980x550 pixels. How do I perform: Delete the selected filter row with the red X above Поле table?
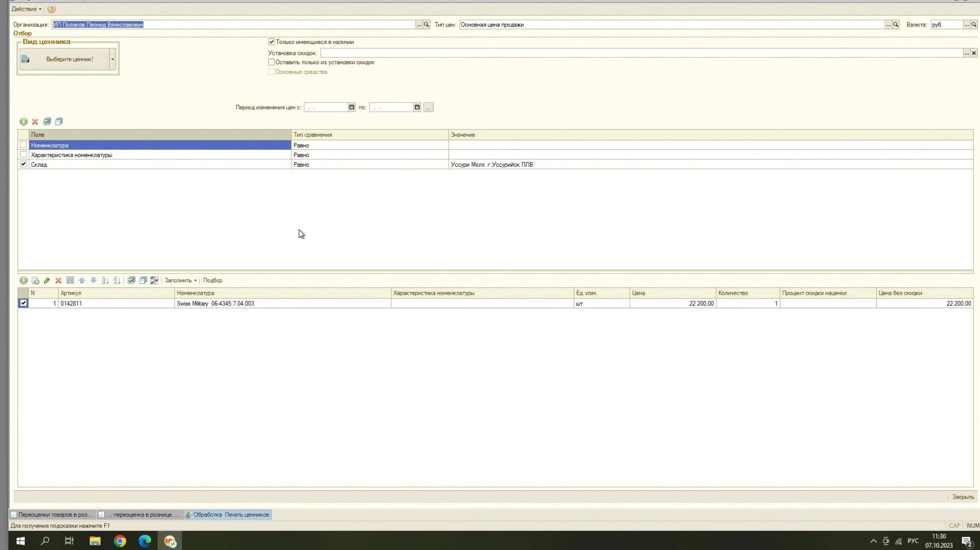[35, 122]
